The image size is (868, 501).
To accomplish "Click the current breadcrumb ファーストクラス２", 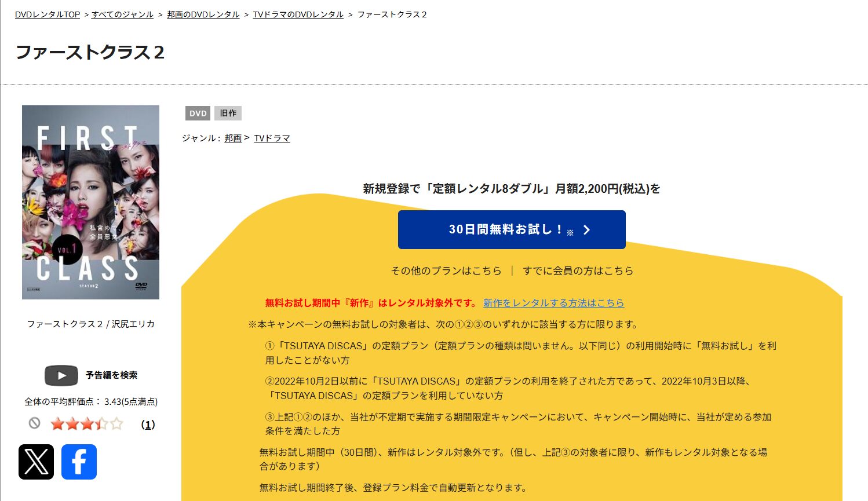I will [x=392, y=14].
